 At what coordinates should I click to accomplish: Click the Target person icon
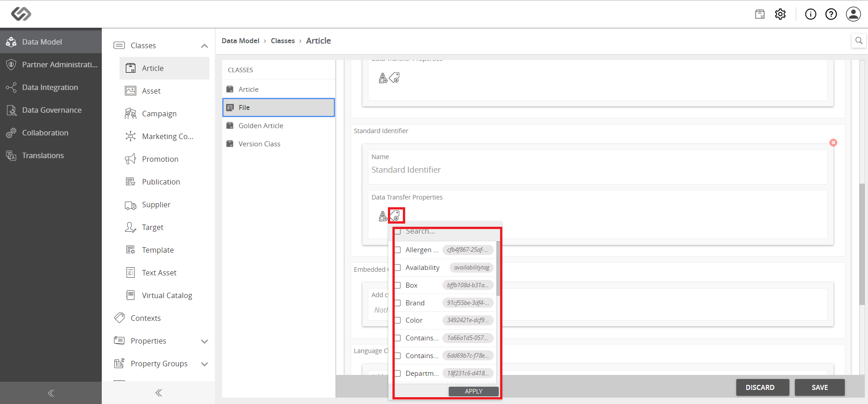(x=130, y=227)
